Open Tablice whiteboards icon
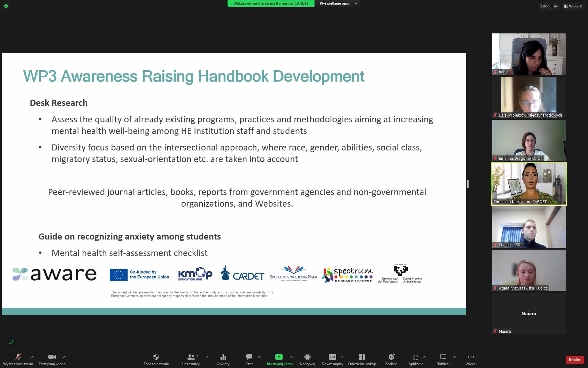The width and height of the screenshot is (588, 368). pyautogui.click(x=443, y=357)
